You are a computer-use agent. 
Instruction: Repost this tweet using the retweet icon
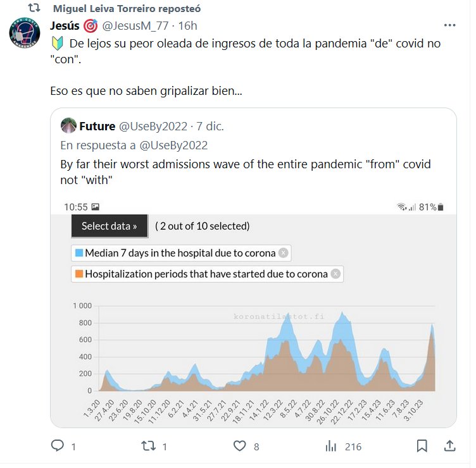[x=148, y=446]
